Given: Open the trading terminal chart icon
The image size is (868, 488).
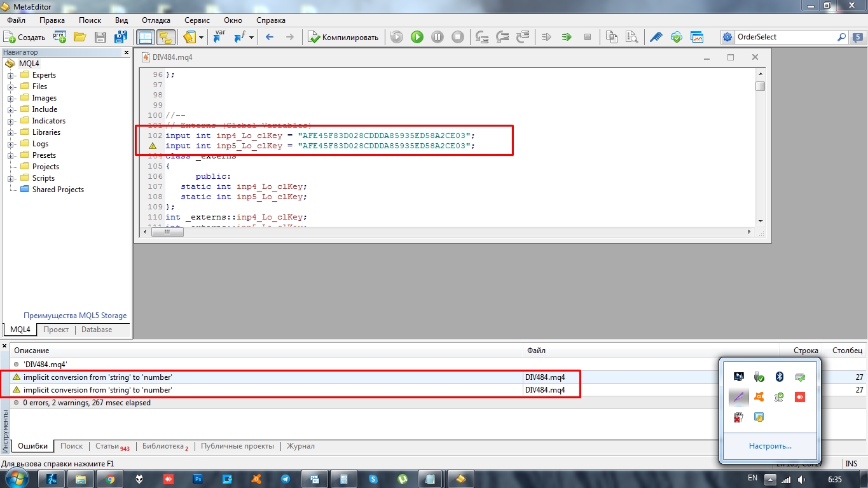Looking at the screenshot, I should pyautogui.click(x=697, y=37).
